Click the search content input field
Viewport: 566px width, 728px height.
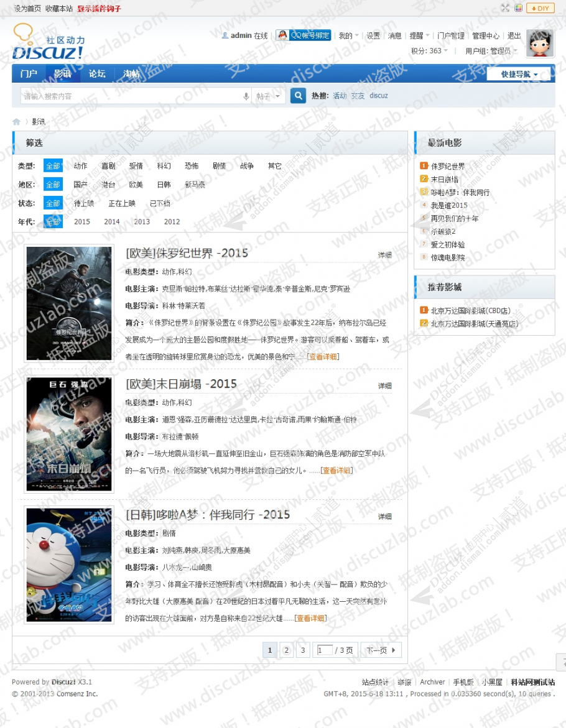click(x=131, y=96)
